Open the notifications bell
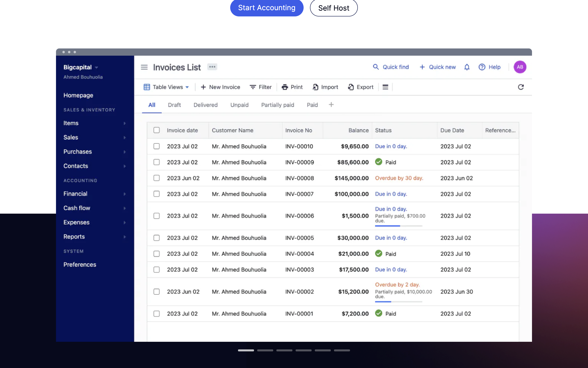This screenshot has height=368, width=588. click(x=467, y=67)
